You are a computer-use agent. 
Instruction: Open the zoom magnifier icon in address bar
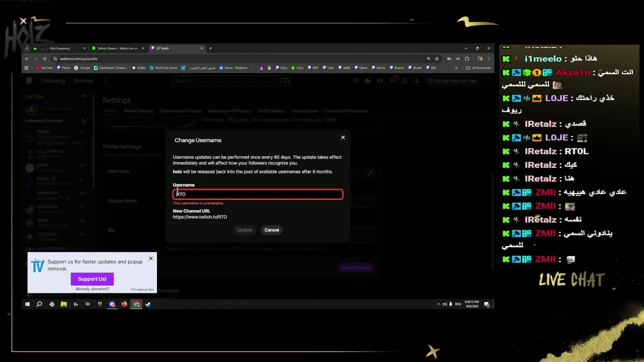pos(429,58)
